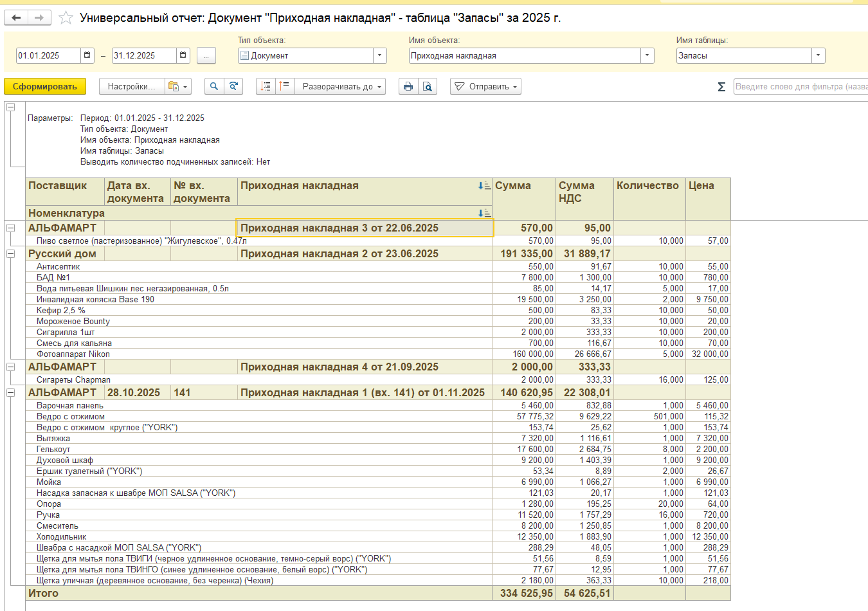The image size is (868, 611).
Task: Open the Имя таблицы dropdown
Action: coord(818,56)
